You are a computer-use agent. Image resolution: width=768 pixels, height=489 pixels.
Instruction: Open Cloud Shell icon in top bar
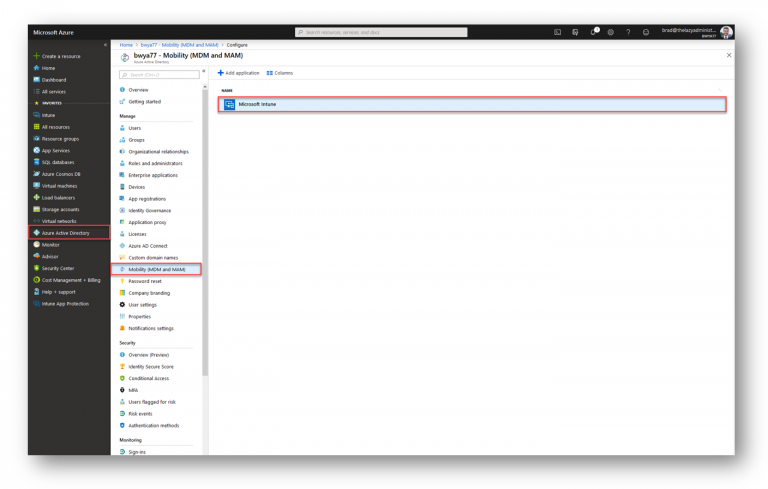click(x=557, y=32)
